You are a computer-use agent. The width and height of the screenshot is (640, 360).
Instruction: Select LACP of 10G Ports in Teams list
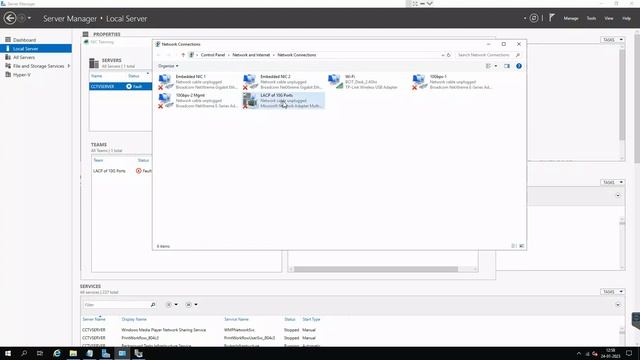[122, 171]
